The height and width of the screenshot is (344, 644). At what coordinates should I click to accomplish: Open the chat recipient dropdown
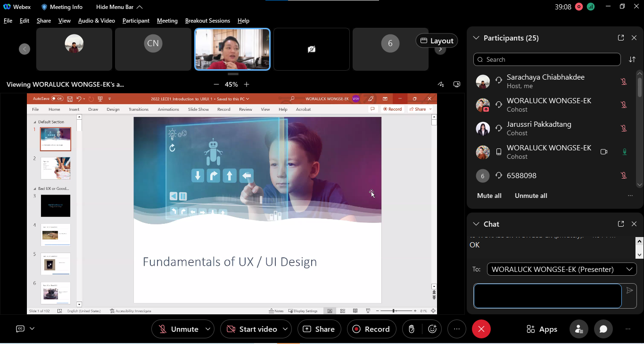point(561,269)
